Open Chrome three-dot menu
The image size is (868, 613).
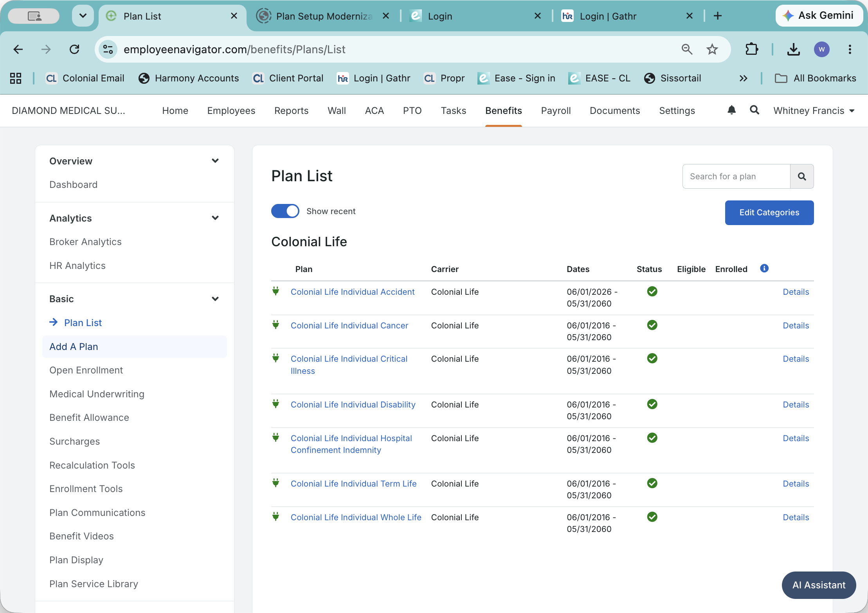(850, 49)
